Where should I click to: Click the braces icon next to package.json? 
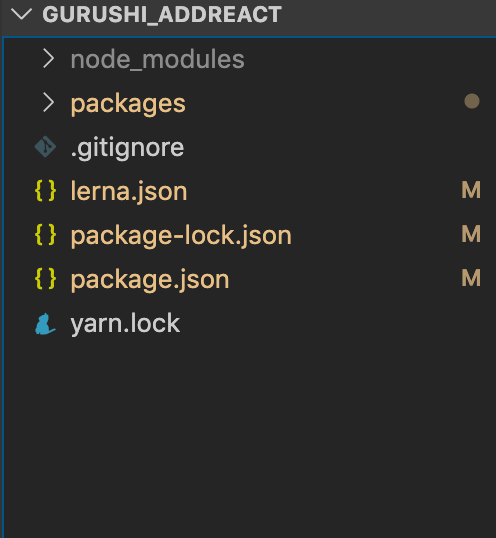point(45,279)
